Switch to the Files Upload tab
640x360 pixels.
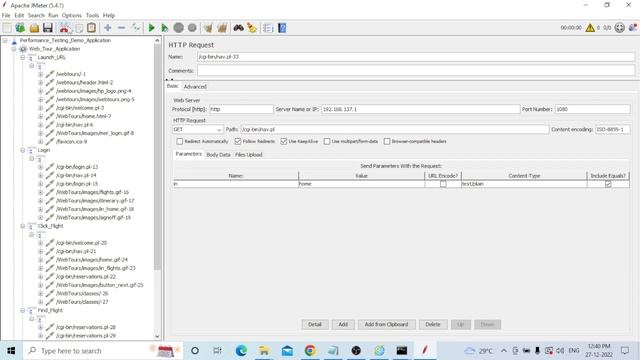pyautogui.click(x=249, y=155)
